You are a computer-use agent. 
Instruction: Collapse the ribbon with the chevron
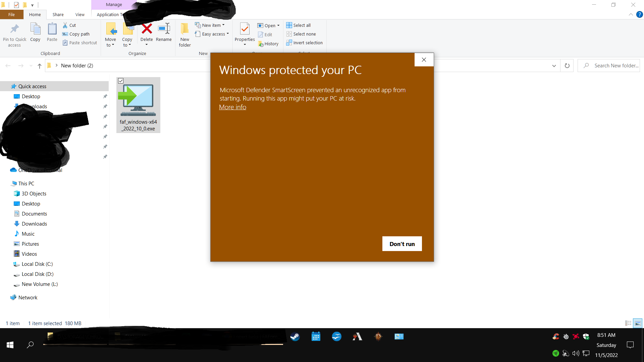[x=631, y=14]
